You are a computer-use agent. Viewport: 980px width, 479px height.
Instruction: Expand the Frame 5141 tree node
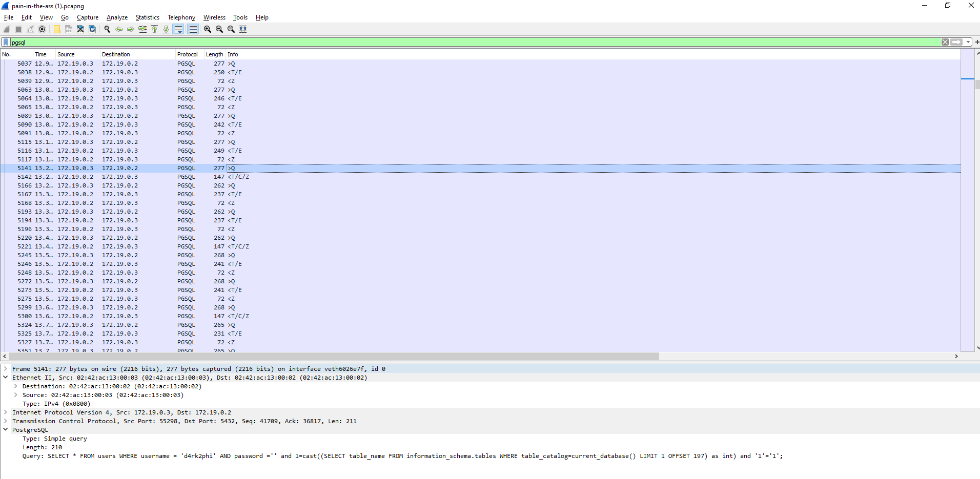pyautogui.click(x=6, y=369)
